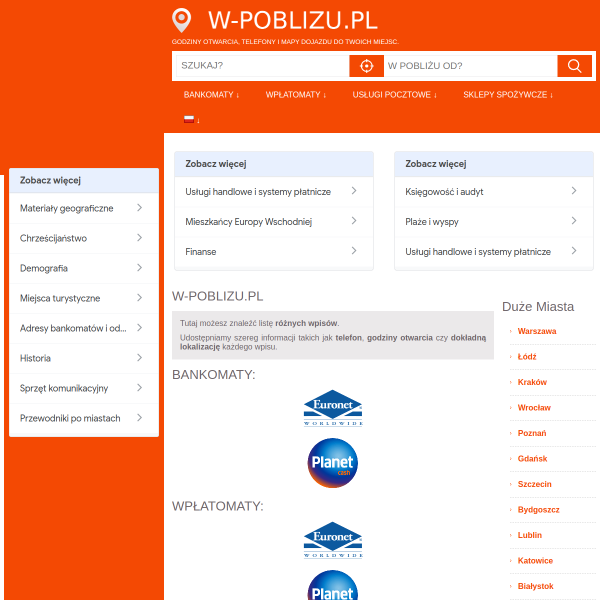Open the USŁUGI POCZTOWE menu

[x=395, y=95]
